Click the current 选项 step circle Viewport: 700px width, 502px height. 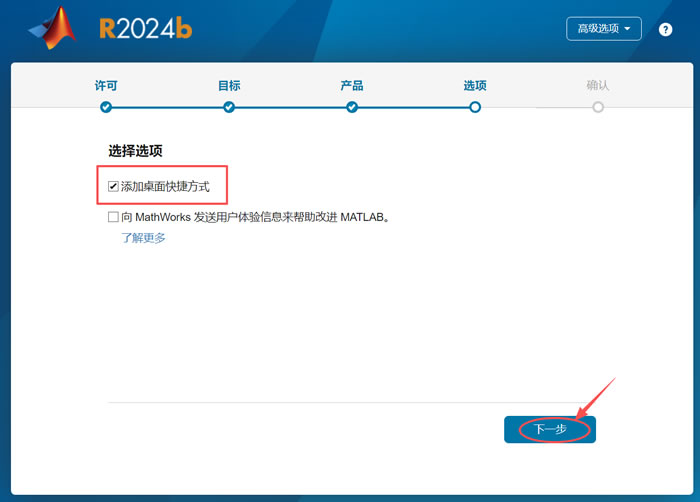pyautogui.click(x=475, y=107)
